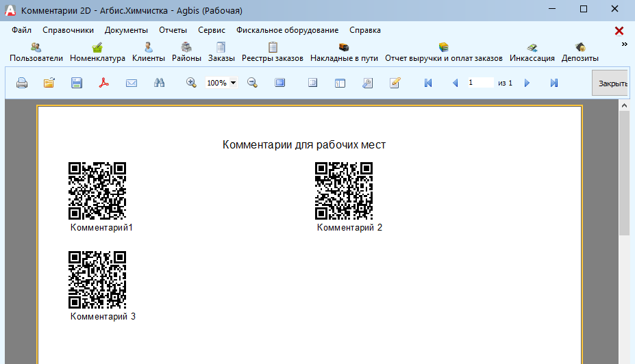Screen dimensions: 635x364
Task: Open the Номенклатура section
Action: click(x=97, y=53)
